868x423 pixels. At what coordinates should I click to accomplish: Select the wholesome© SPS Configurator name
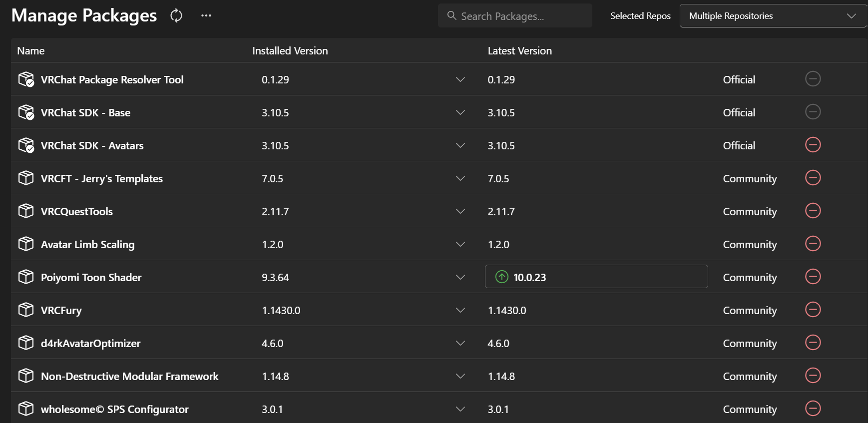(x=115, y=410)
